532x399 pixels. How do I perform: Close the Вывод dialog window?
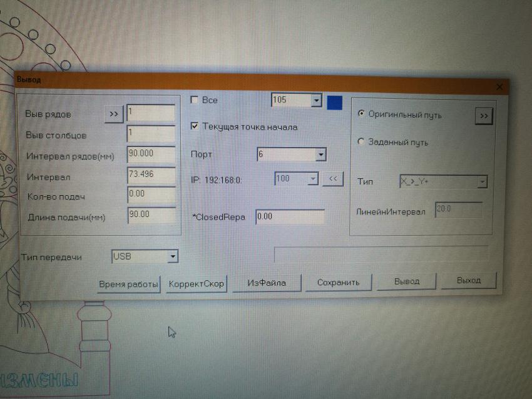(499, 87)
